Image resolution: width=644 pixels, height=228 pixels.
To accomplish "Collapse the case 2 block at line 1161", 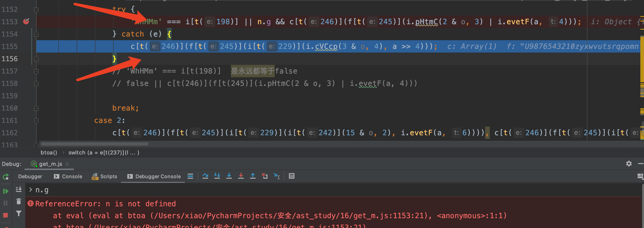I will [x=36, y=121].
